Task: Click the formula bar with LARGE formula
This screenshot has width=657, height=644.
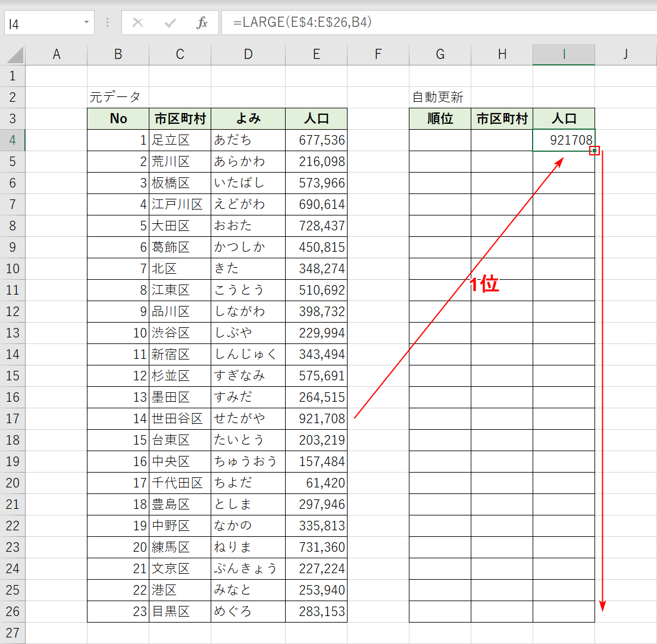Action: click(x=438, y=23)
